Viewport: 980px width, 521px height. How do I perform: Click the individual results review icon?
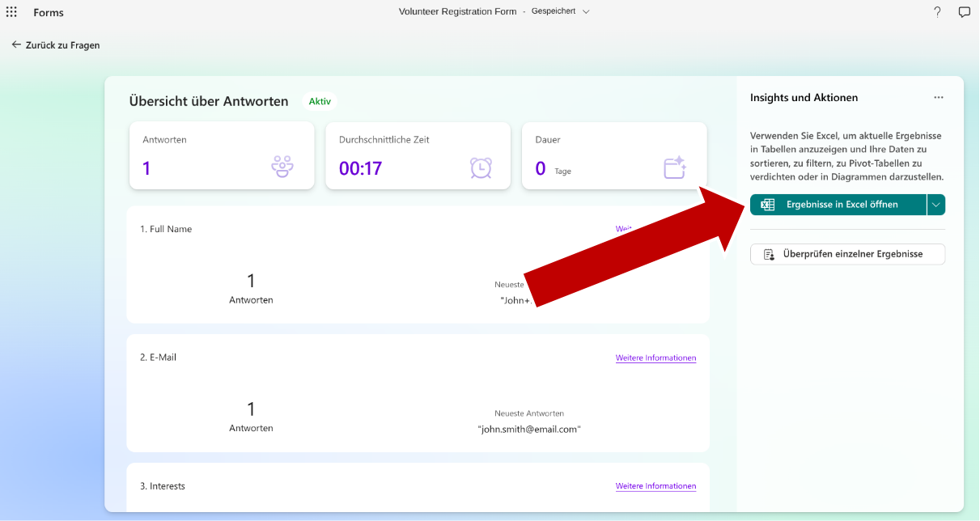tap(769, 254)
